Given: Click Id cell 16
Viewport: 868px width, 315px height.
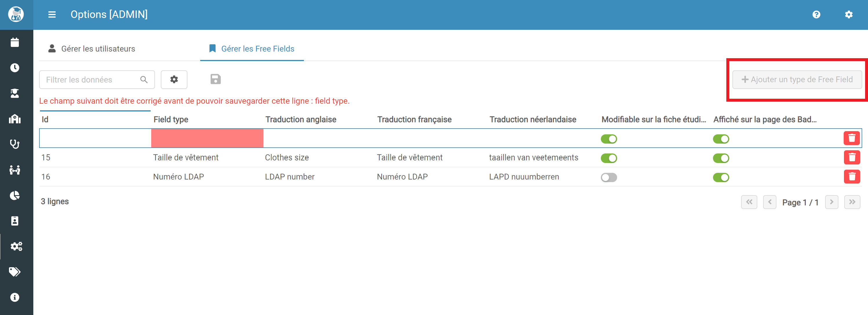Looking at the screenshot, I should (95, 177).
